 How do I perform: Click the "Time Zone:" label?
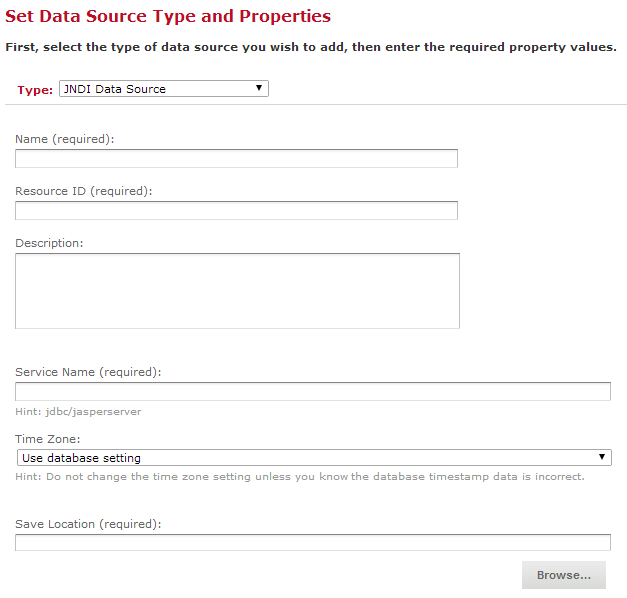47,439
